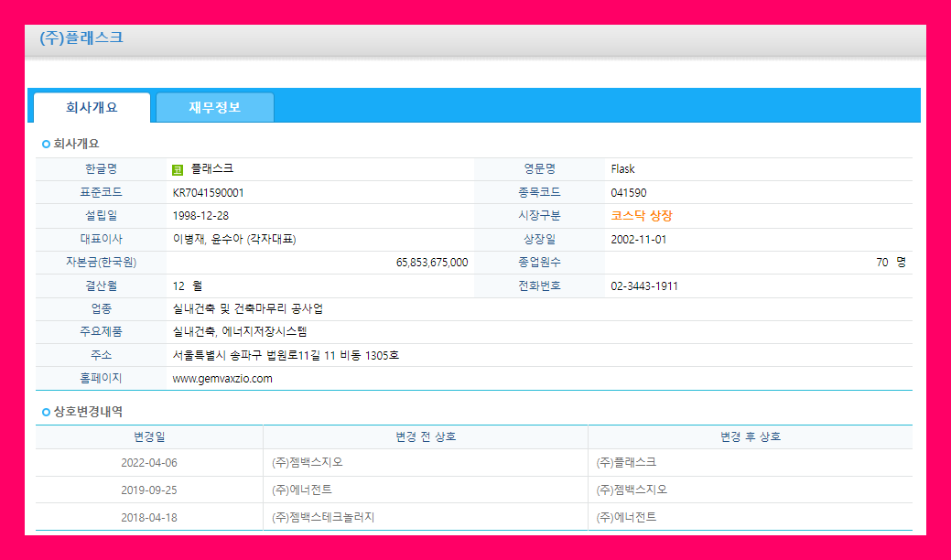Click the founding date 1998-12-28
The image size is (951, 560).
200,216
